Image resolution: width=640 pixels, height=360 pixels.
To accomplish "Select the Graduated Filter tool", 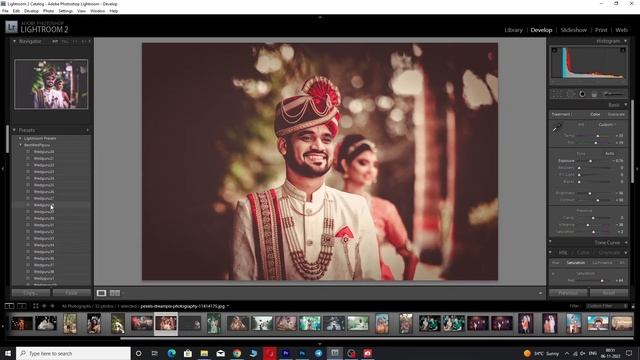I will (x=594, y=94).
